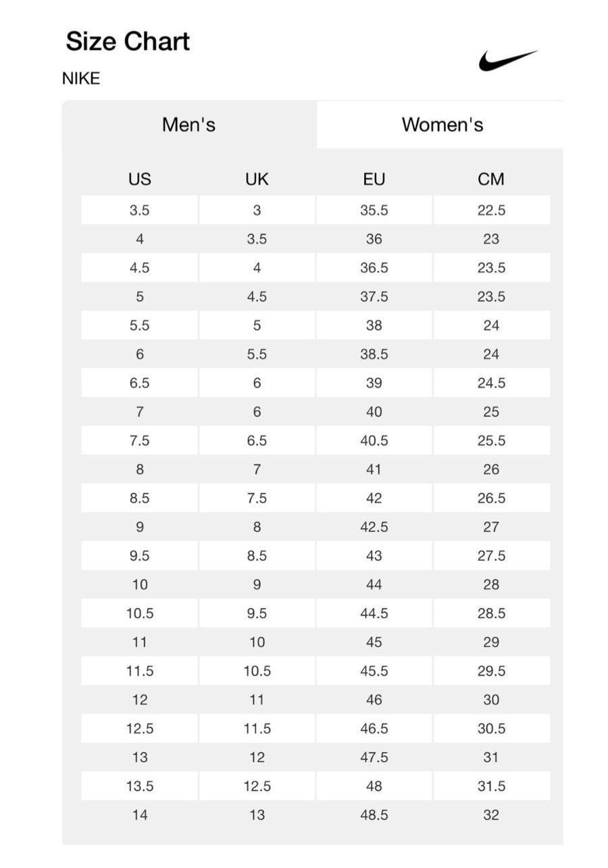Click the US column header
608x868 pixels.
pos(140,179)
